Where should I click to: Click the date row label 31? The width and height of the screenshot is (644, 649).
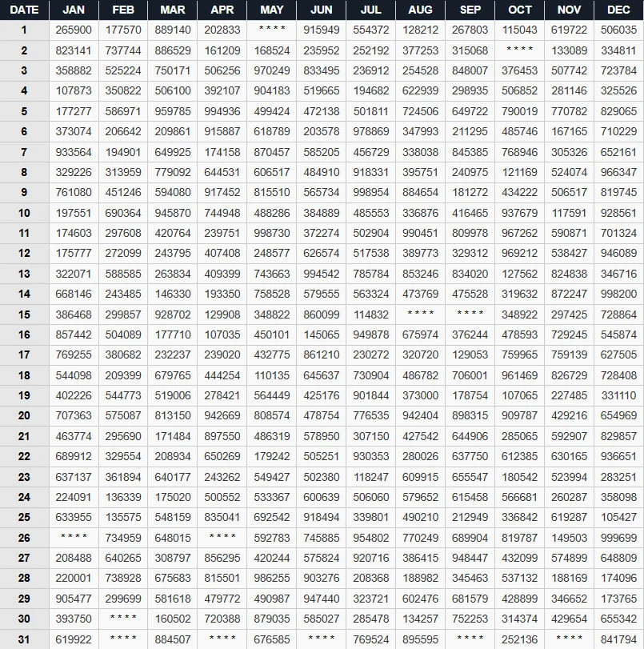coord(24,639)
